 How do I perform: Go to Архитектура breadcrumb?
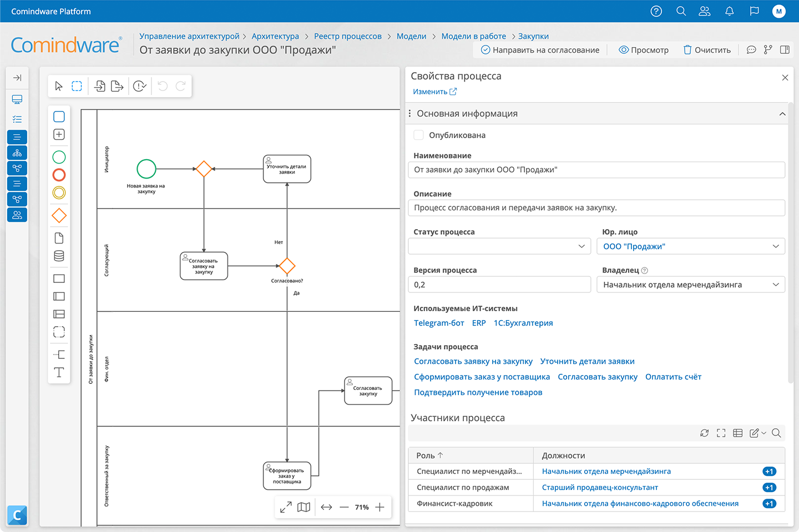click(x=275, y=36)
